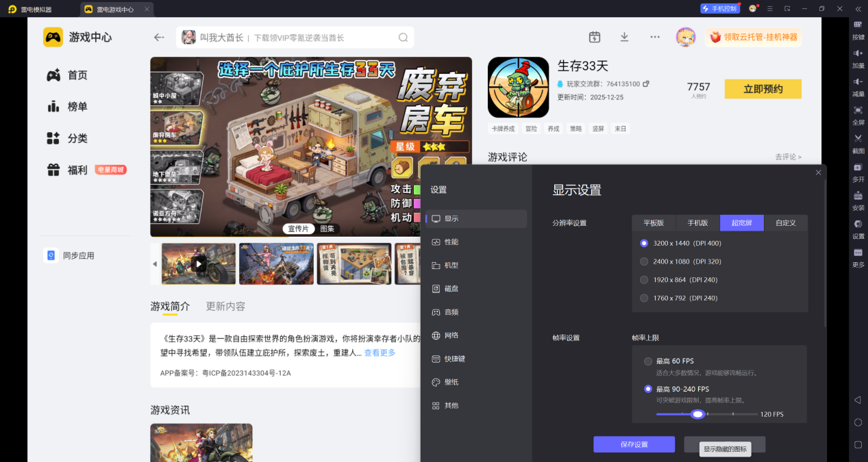This screenshot has width=868, height=462.
Task: Click the user avatar in title bar
Action: (753, 9)
